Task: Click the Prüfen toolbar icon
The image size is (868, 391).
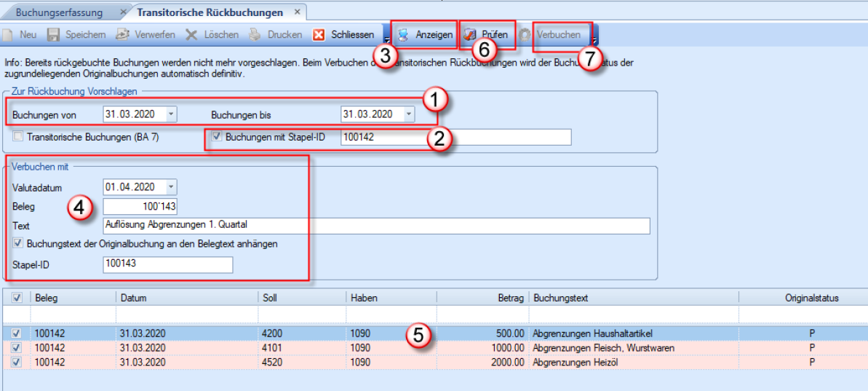Action: tap(470, 35)
